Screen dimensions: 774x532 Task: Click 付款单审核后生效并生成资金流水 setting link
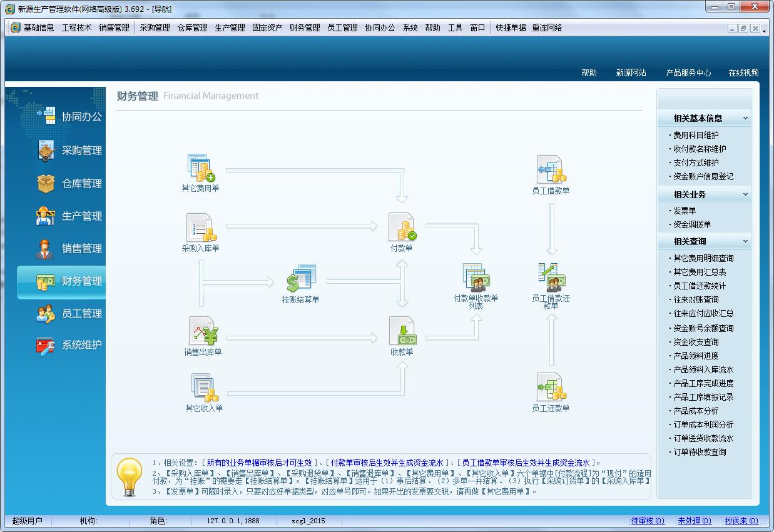(387, 463)
